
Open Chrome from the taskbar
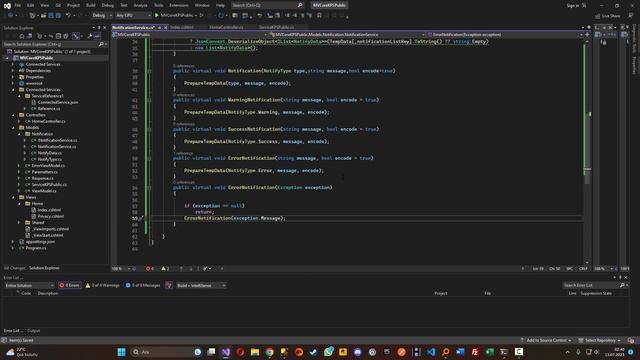270,352
